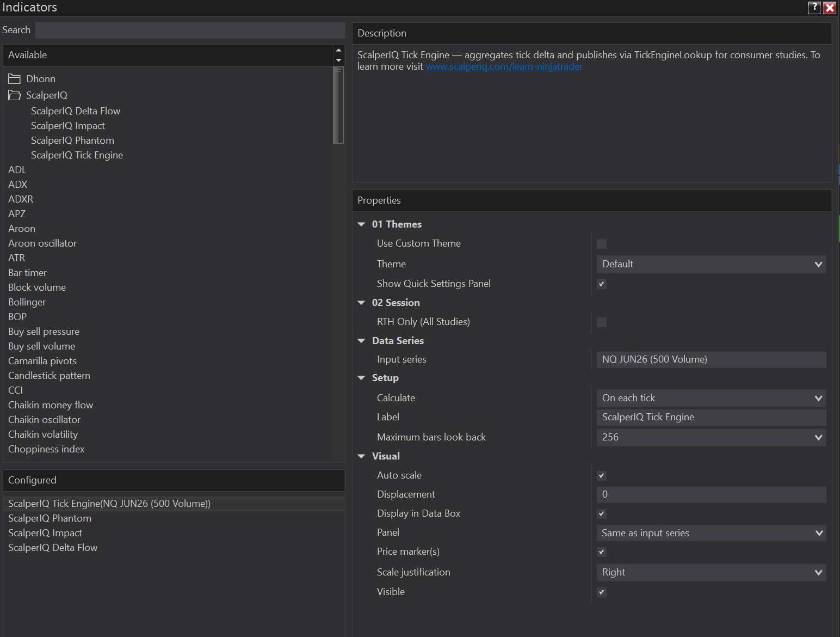Open the Dhonn folder icon
The image size is (840, 637).
point(14,79)
